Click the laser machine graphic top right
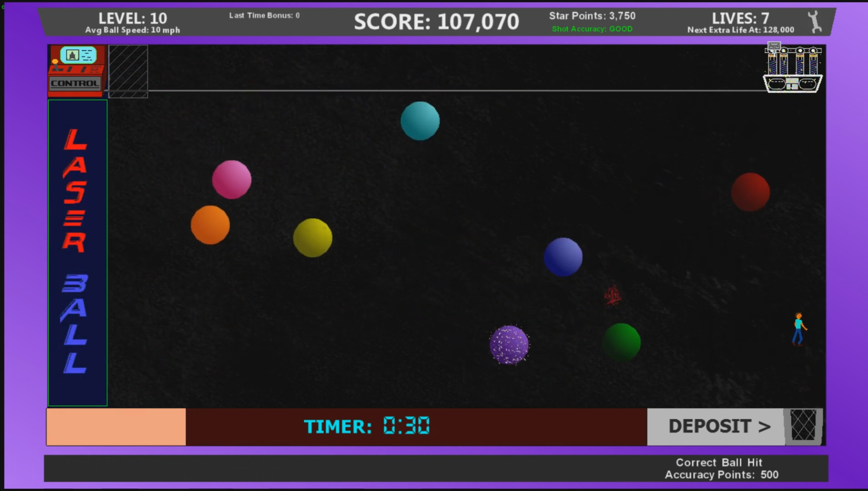Viewport: 868px width, 491px height. [792, 68]
